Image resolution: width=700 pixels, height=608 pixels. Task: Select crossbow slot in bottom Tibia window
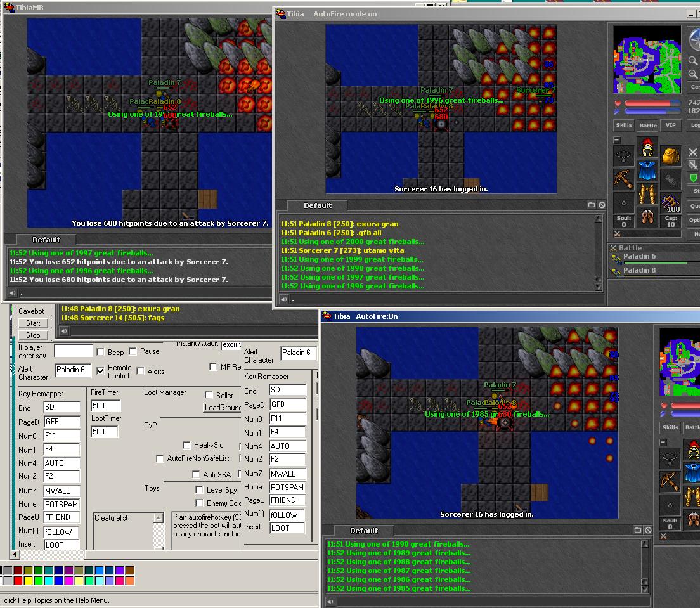pyautogui.click(x=670, y=482)
